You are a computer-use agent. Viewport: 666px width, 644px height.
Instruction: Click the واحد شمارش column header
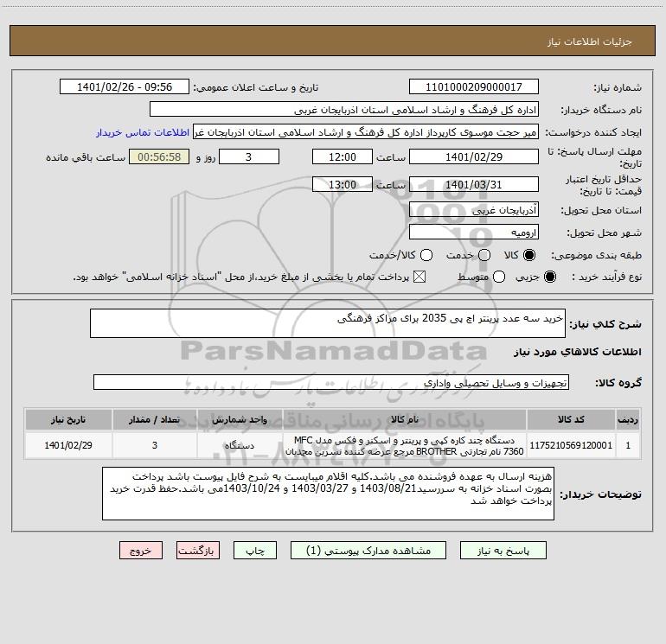click(x=240, y=420)
